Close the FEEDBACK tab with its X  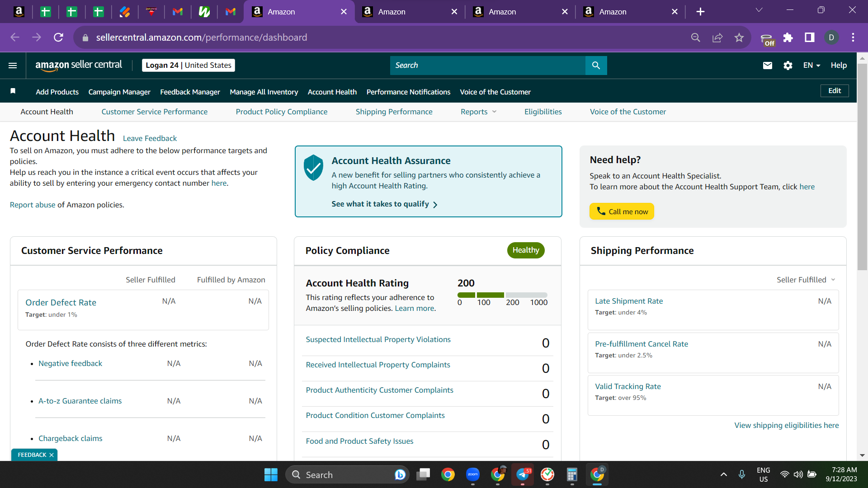point(52,455)
